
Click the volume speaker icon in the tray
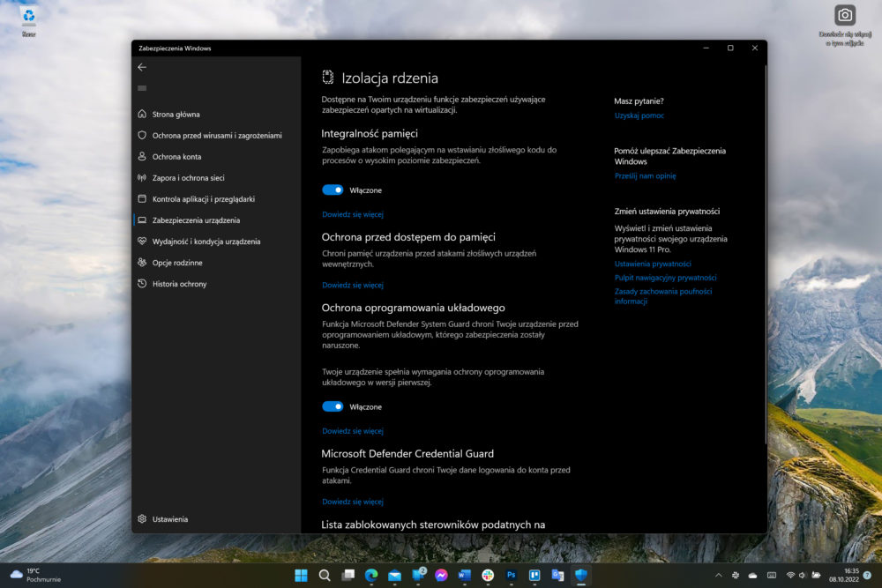coord(803,575)
